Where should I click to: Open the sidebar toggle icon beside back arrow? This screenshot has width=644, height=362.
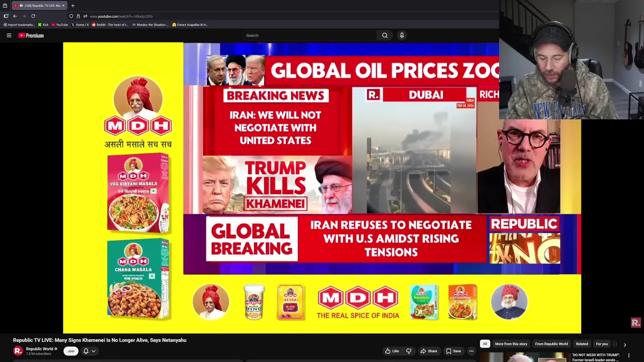point(6,16)
